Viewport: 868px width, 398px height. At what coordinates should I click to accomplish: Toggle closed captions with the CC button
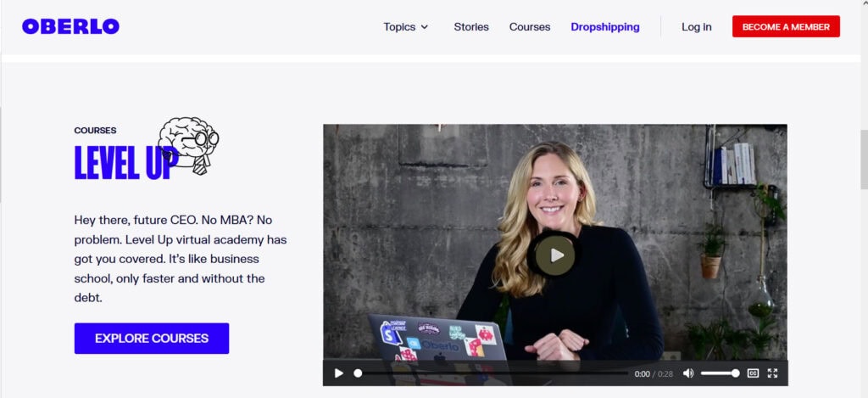tap(753, 373)
